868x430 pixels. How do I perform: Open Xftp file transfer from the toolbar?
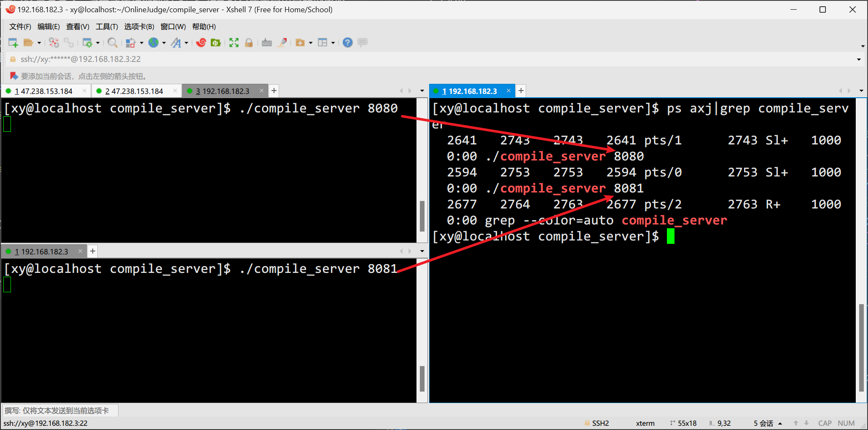(x=215, y=42)
